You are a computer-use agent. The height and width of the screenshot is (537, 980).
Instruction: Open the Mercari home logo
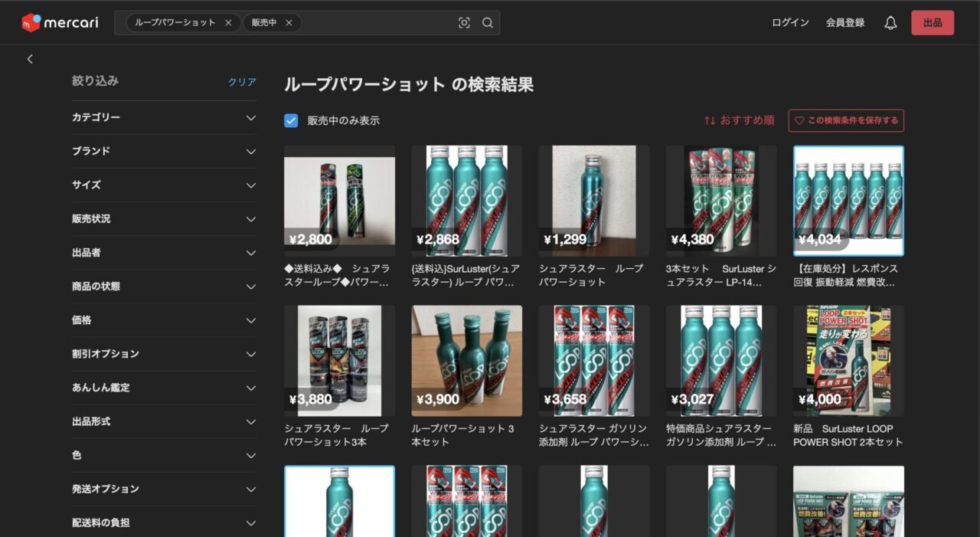pos(60,23)
